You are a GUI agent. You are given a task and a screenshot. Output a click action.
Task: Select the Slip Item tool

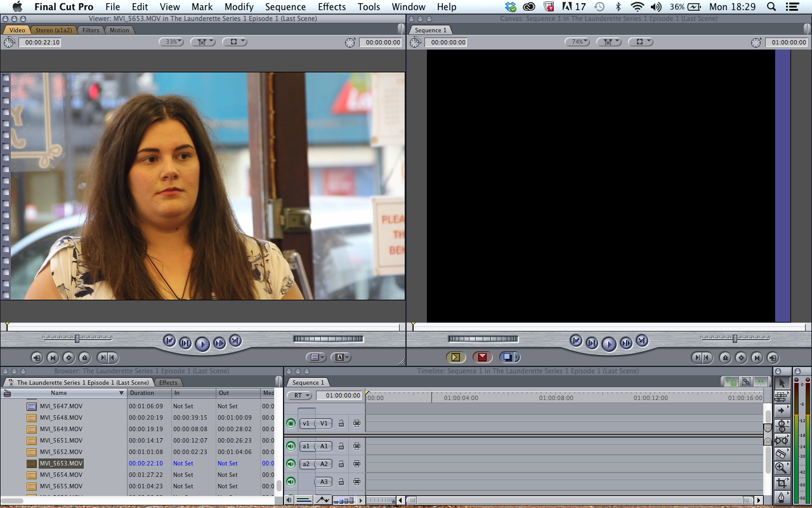tap(782, 439)
